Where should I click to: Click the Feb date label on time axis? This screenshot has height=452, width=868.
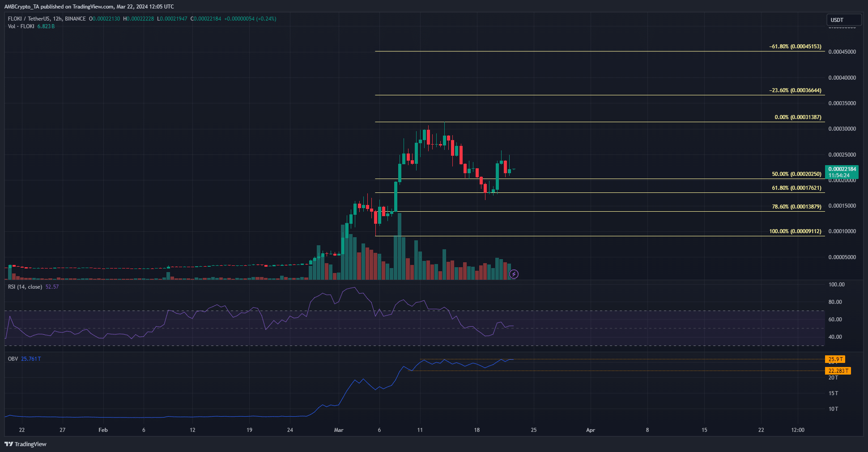coord(103,430)
